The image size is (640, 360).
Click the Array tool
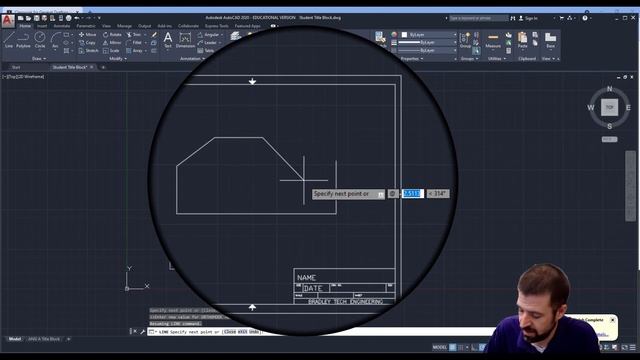click(135, 51)
